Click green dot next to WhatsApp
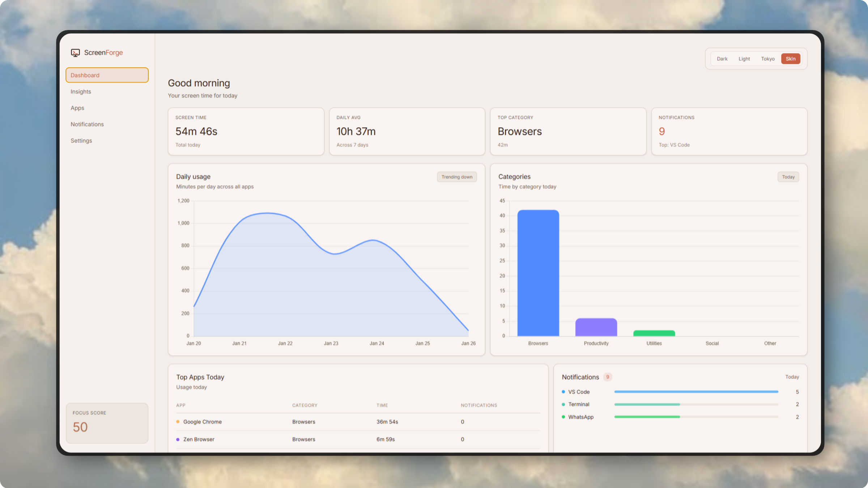Screen dimensions: 868x488 click(563, 417)
